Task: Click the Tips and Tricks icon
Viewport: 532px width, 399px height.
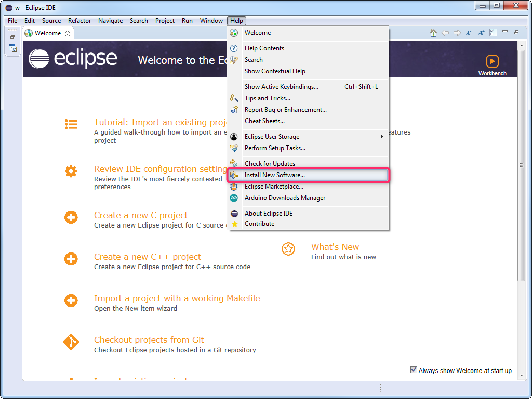Action: (x=234, y=98)
